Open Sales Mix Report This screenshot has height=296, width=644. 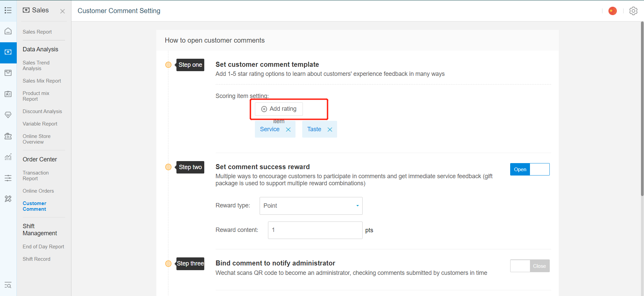[x=42, y=81]
